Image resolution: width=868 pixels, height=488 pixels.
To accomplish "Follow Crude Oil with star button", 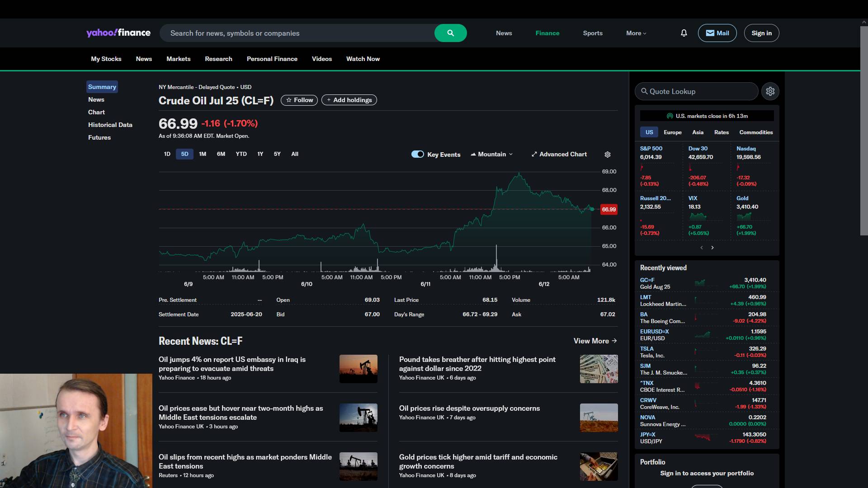I will coord(299,100).
